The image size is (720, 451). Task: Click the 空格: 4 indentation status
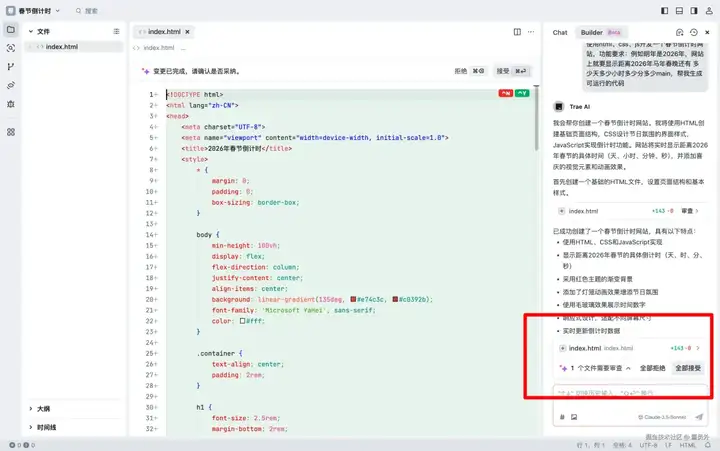[622, 445]
